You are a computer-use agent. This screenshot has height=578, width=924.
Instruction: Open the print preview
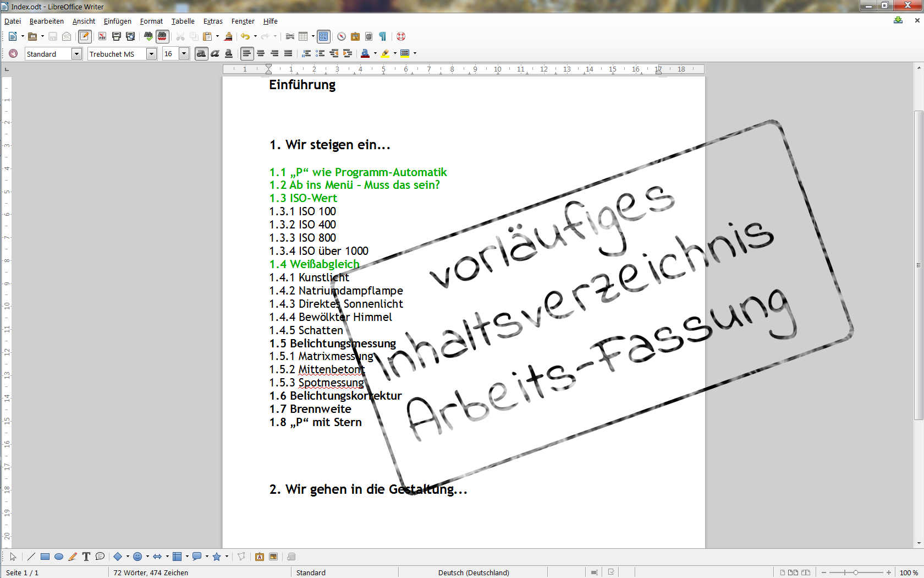click(130, 36)
